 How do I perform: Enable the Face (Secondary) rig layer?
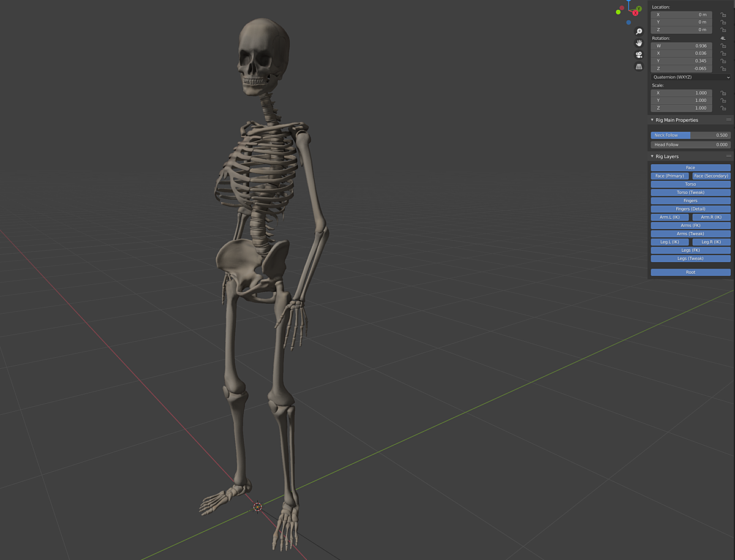coord(710,176)
